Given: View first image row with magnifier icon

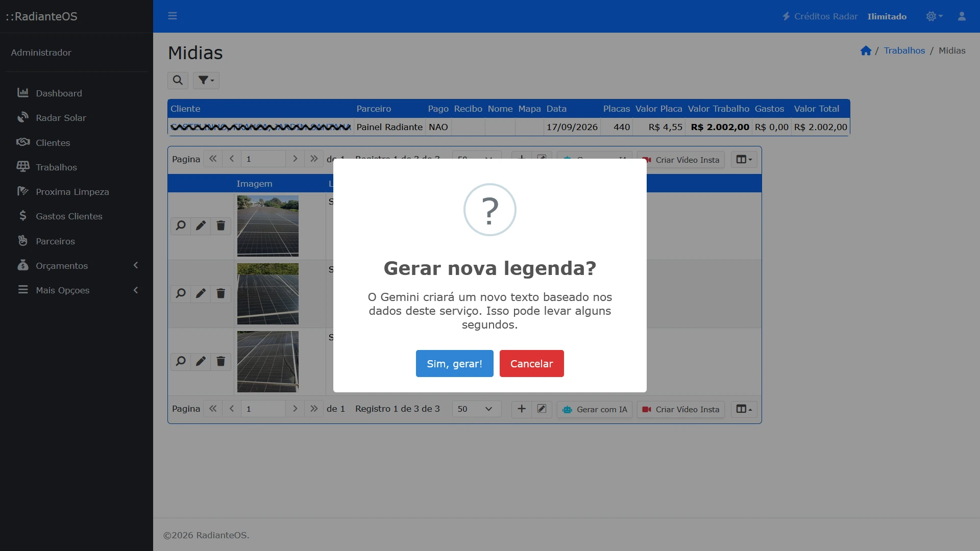Looking at the screenshot, I should coord(181,226).
